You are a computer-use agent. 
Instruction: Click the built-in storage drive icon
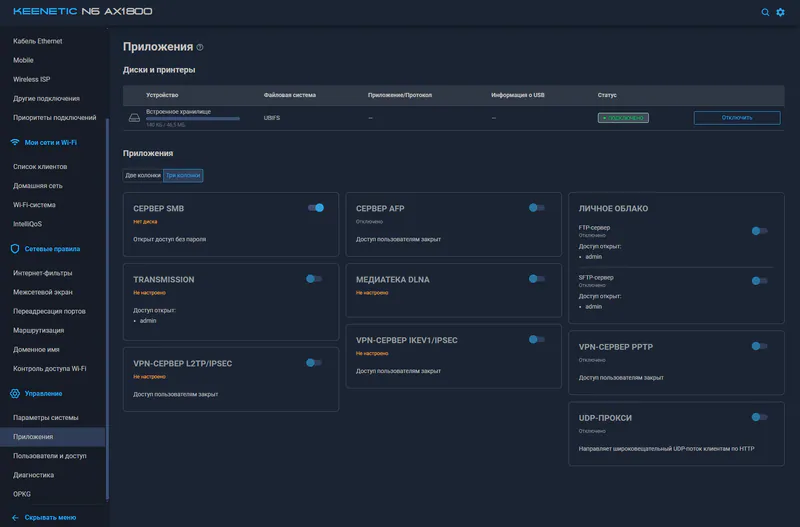point(134,118)
